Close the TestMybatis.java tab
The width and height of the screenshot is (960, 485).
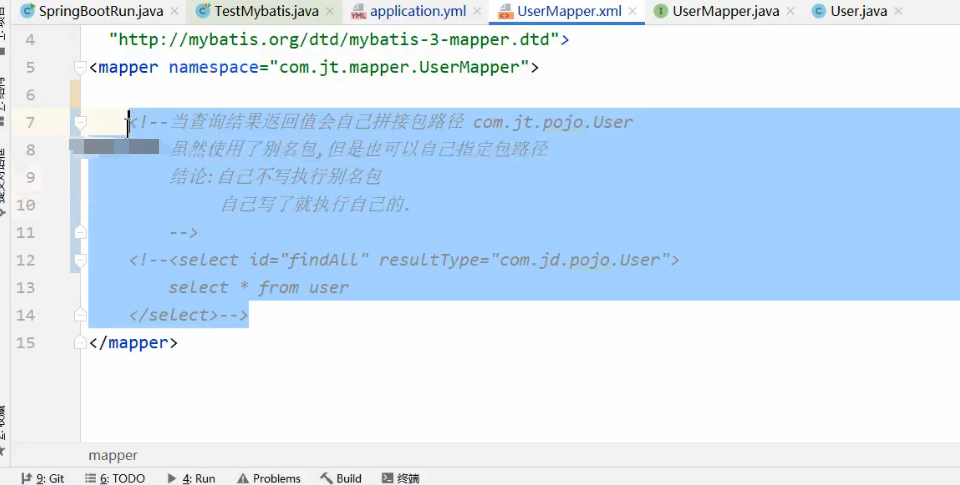pyautogui.click(x=330, y=12)
